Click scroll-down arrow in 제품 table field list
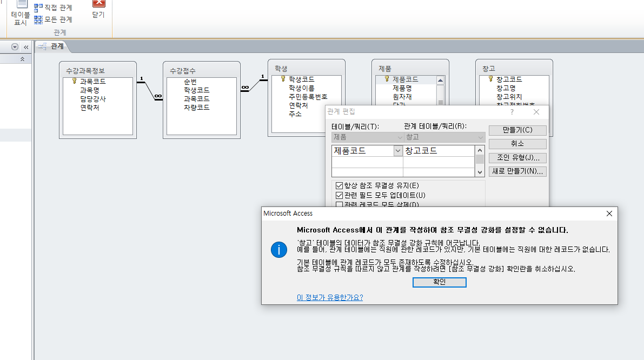The height and width of the screenshot is (360, 644). click(440, 103)
